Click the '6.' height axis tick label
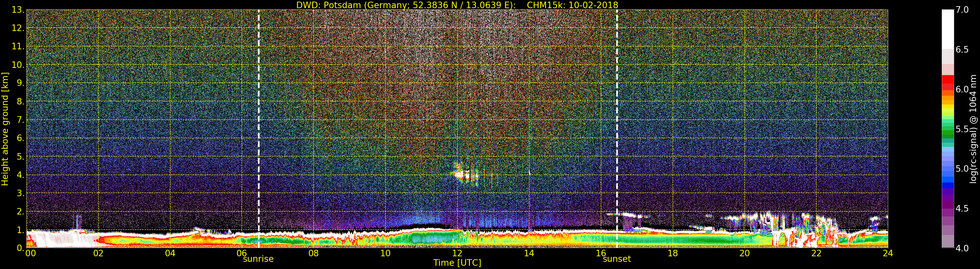 point(20,138)
